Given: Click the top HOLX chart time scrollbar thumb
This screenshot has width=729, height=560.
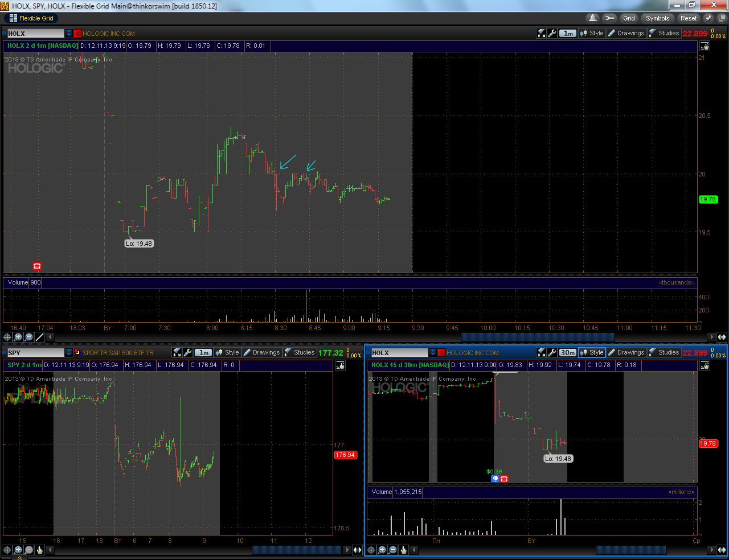Looking at the screenshot, I should (x=538, y=337).
